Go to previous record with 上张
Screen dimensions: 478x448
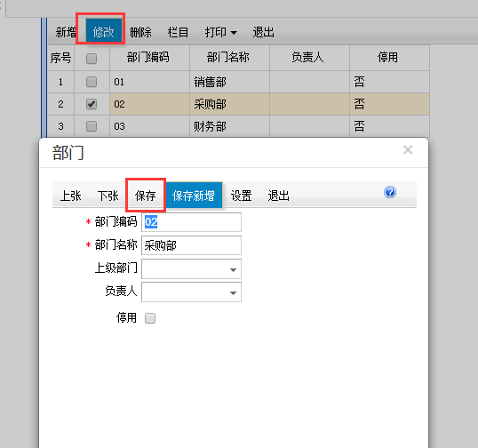[x=71, y=196]
